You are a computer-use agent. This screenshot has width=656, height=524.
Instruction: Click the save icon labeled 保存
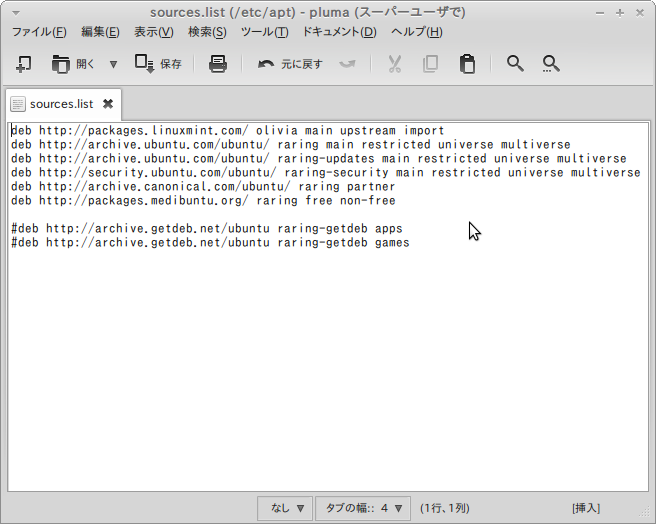(x=145, y=64)
